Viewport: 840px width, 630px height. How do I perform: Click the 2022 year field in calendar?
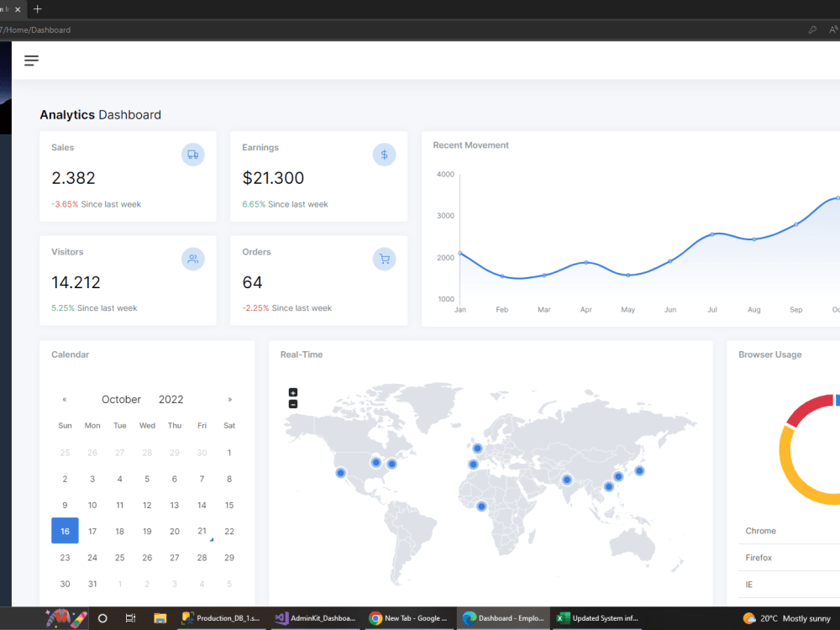[171, 400]
